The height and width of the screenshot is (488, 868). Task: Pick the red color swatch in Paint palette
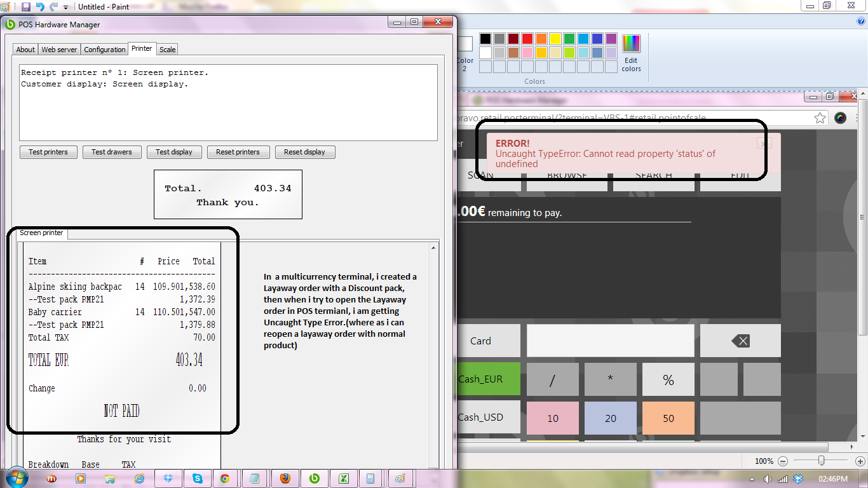pyautogui.click(x=527, y=39)
